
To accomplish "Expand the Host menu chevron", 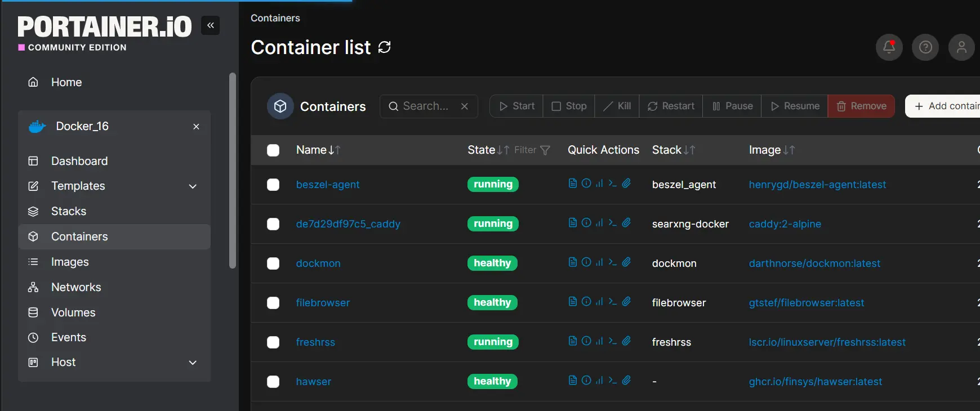I will (193, 363).
